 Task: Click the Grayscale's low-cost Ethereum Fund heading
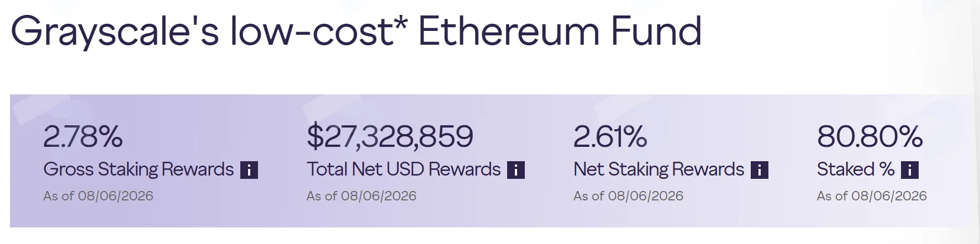[356, 31]
